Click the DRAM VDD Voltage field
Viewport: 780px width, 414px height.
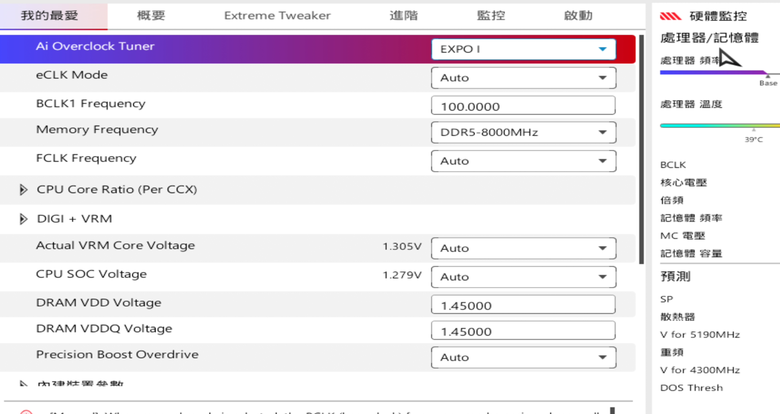[x=523, y=305]
